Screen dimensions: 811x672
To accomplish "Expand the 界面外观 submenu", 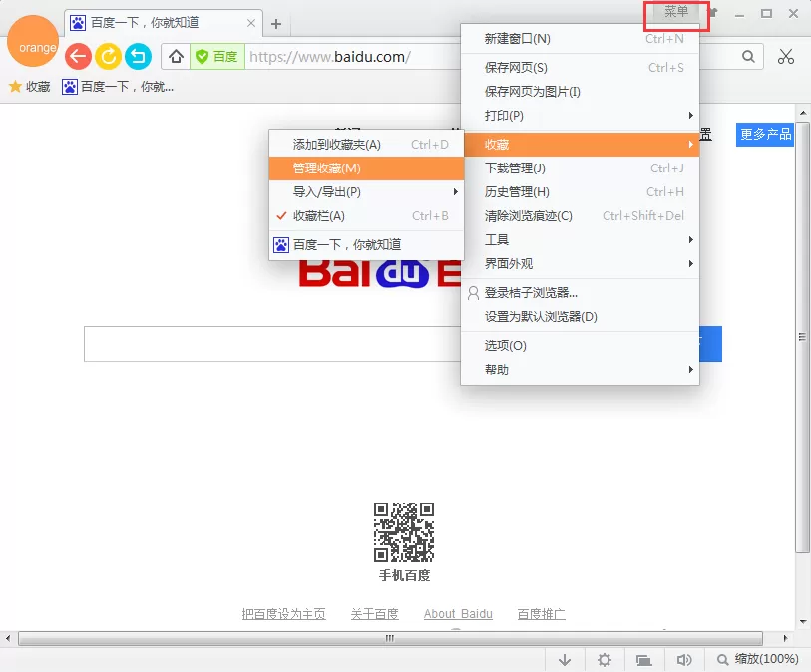I will 580,263.
